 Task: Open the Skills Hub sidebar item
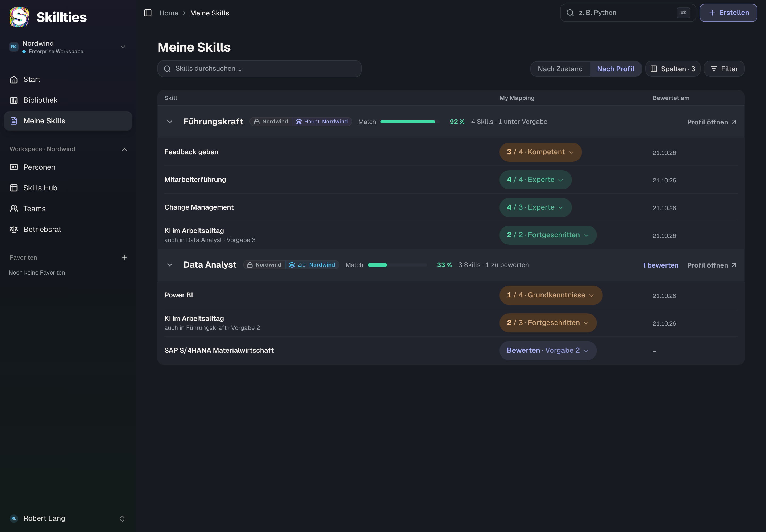pos(68,188)
